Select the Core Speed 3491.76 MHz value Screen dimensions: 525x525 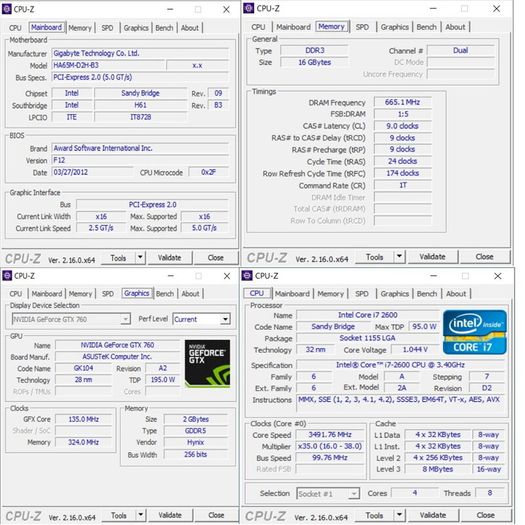(330, 435)
